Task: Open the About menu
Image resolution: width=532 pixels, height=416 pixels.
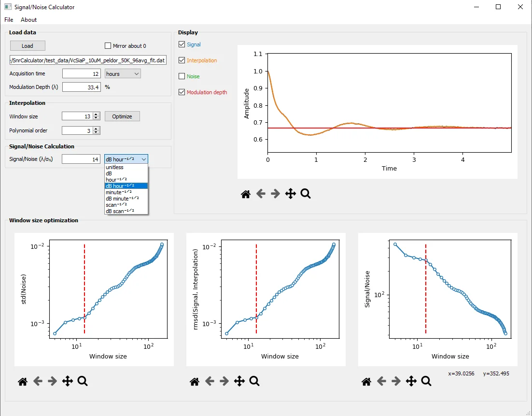Action: coord(28,20)
